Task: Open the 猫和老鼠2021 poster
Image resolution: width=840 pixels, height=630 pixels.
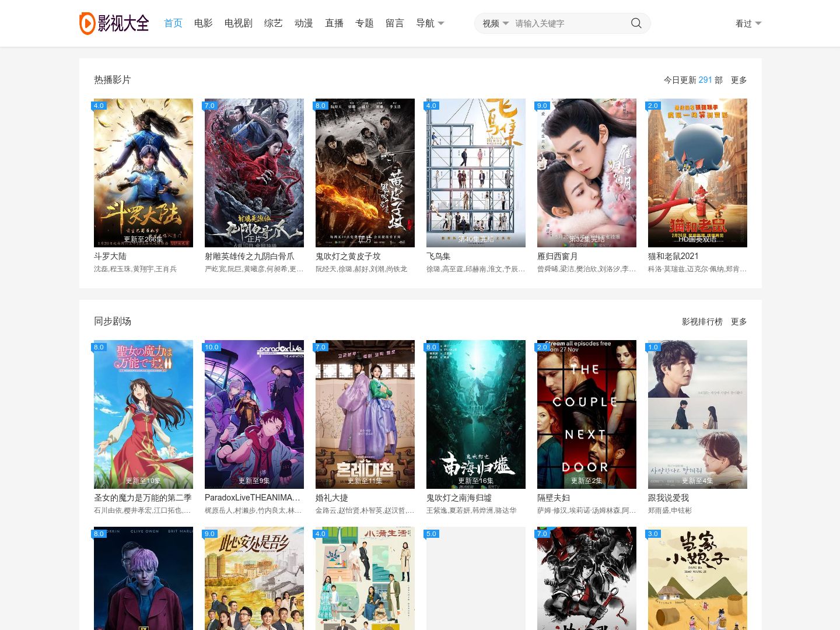Action: click(698, 173)
